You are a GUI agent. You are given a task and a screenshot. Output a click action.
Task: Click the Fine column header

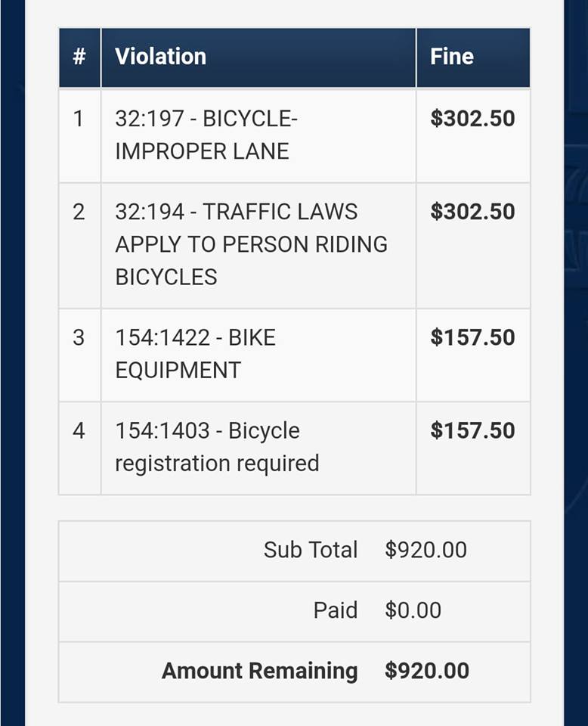452,57
